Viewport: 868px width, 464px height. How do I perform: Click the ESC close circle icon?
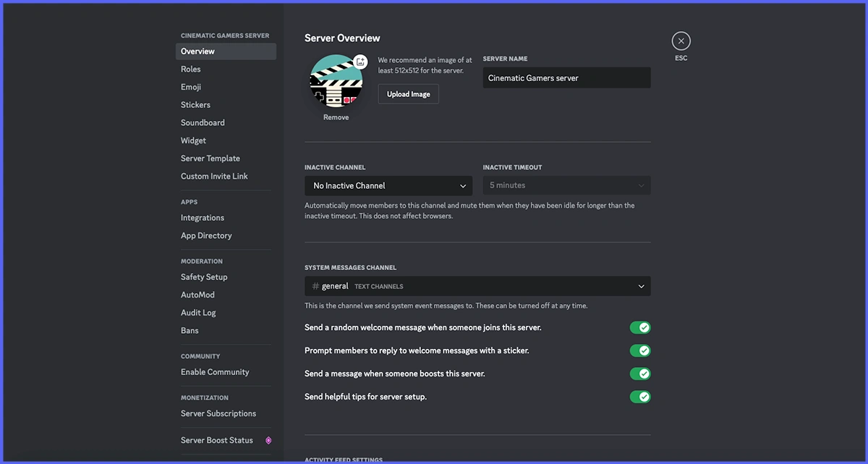point(681,41)
